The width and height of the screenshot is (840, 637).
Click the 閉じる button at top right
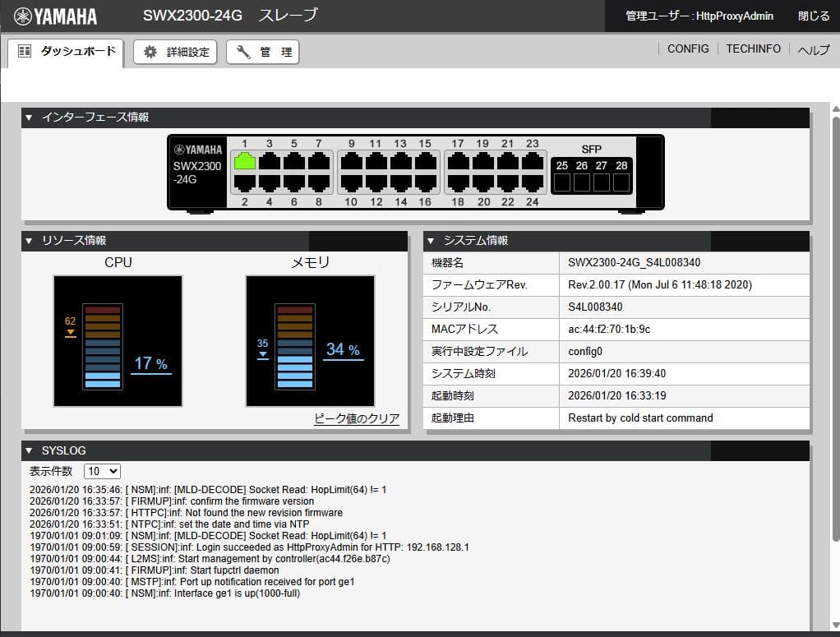[x=814, y=16]
